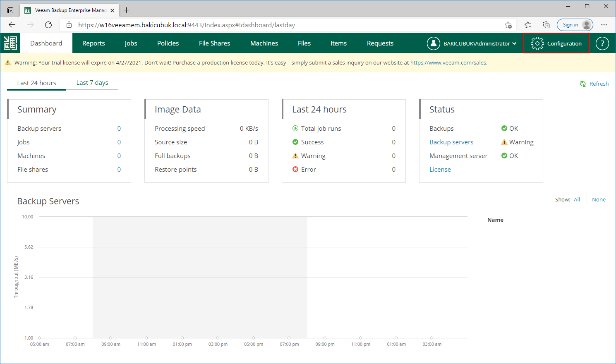The width and height of the screenshot is (616, 364).
Task: Open the Backup servers status link
Action: 451,142
